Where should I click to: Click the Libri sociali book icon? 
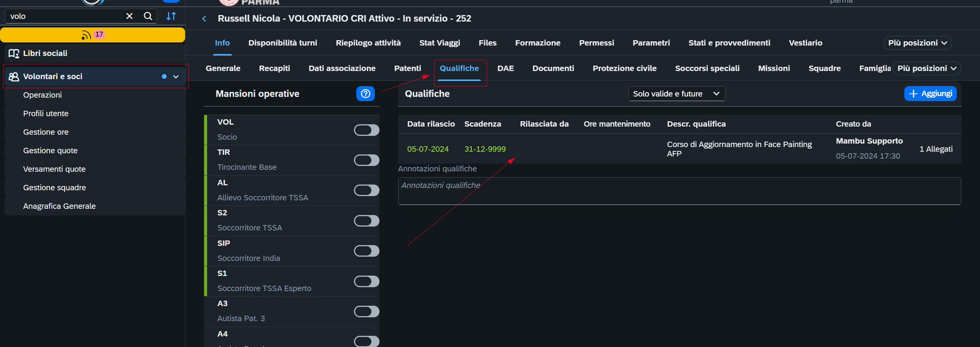(x=14, y=53)
